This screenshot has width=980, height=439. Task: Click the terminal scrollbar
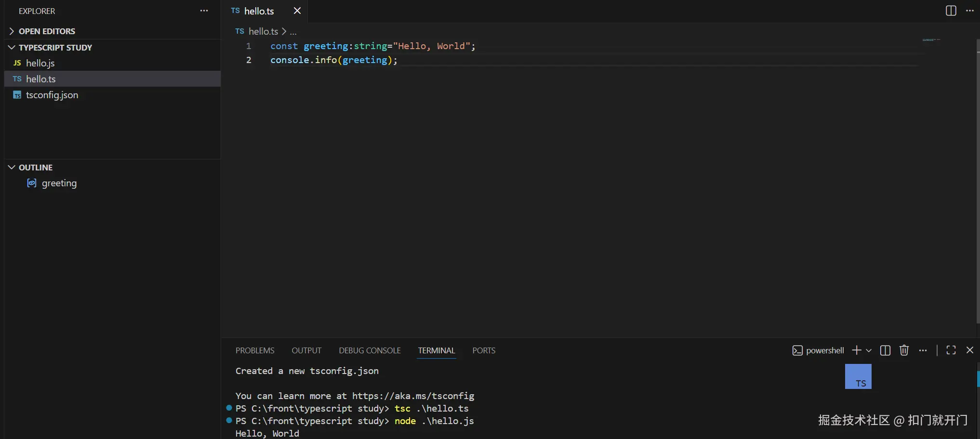tap(978, 379)
